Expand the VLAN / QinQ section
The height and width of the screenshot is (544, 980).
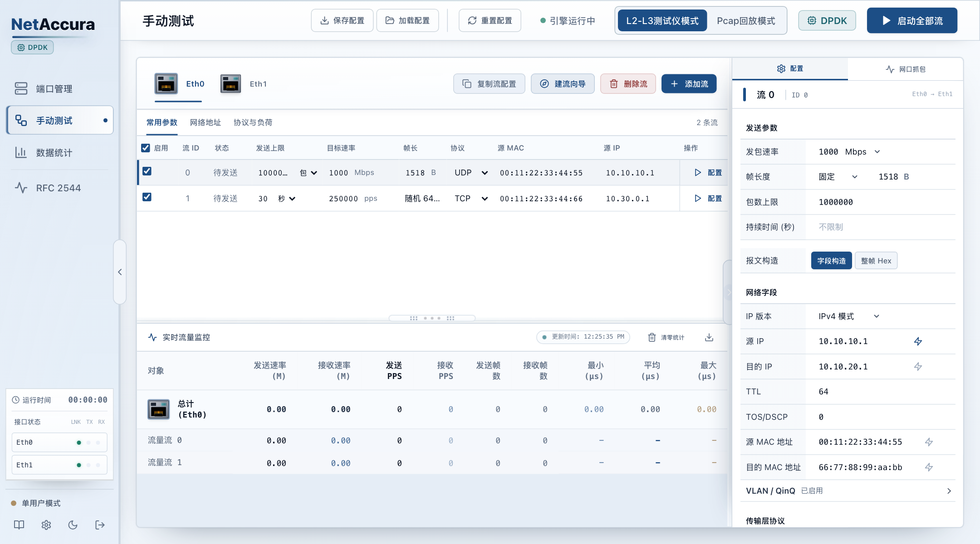click(x=848, y=491)
